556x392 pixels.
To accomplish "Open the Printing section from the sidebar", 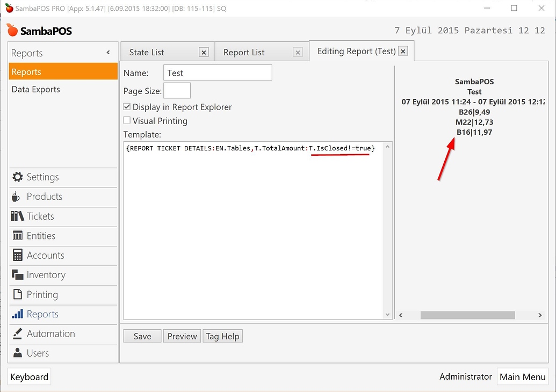I will tap(41, 294).
